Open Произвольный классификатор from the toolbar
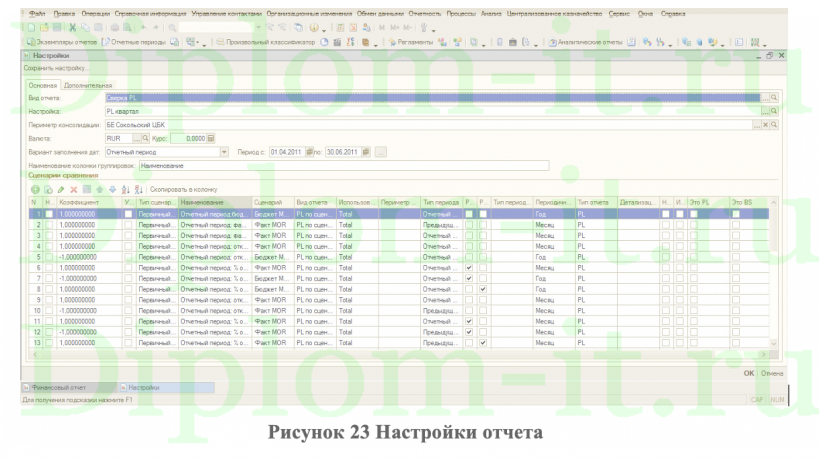This screenshot has width=819, height=460. (266, 42)
